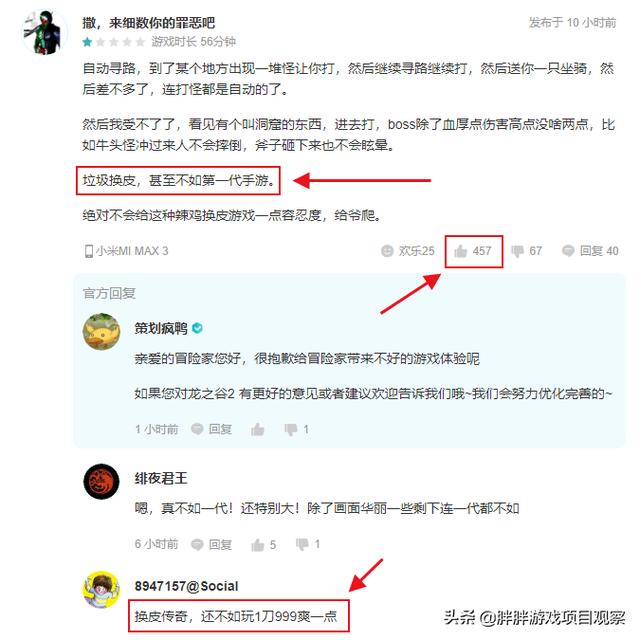Click the 欢乐25 funny reaction icon
The width and height of the screenshot is (640, 640).
387,251
